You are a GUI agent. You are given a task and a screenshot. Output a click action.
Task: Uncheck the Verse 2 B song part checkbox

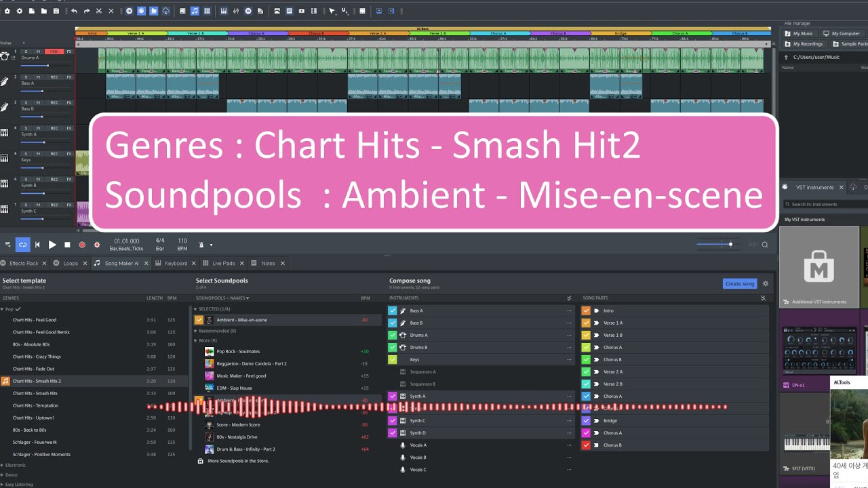tap(587, 384)
